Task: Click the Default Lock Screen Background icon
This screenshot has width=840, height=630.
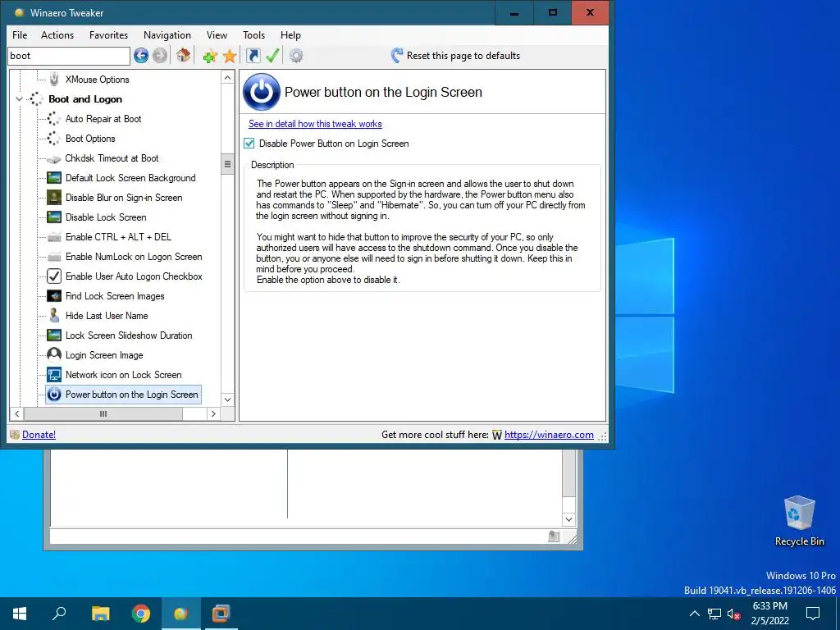Action: tap(54, 178)
